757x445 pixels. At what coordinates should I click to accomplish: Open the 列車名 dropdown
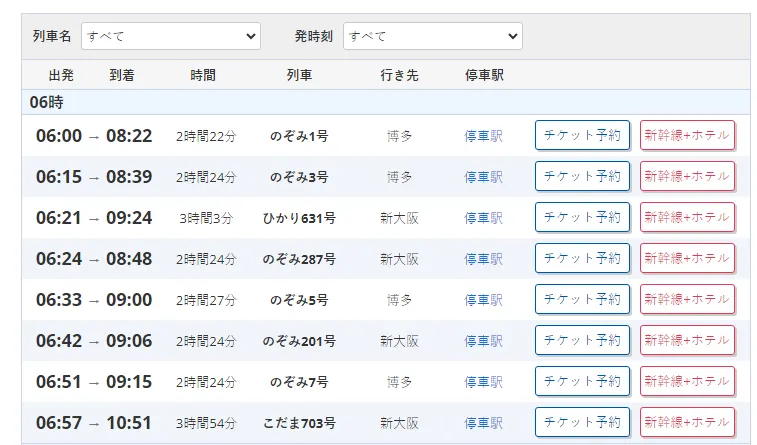point(171,36)
